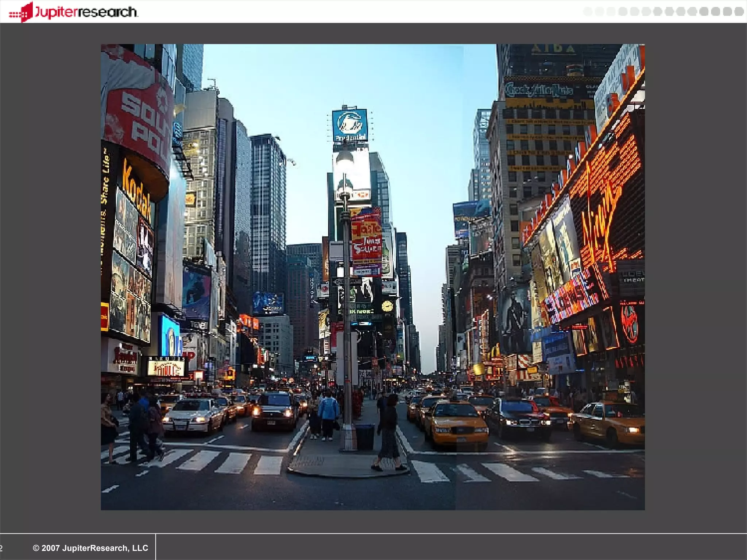Viewport: 747px width, 560px height.
Task: Click the Kodak sign in the photo
Action: (x=136, y=188)
